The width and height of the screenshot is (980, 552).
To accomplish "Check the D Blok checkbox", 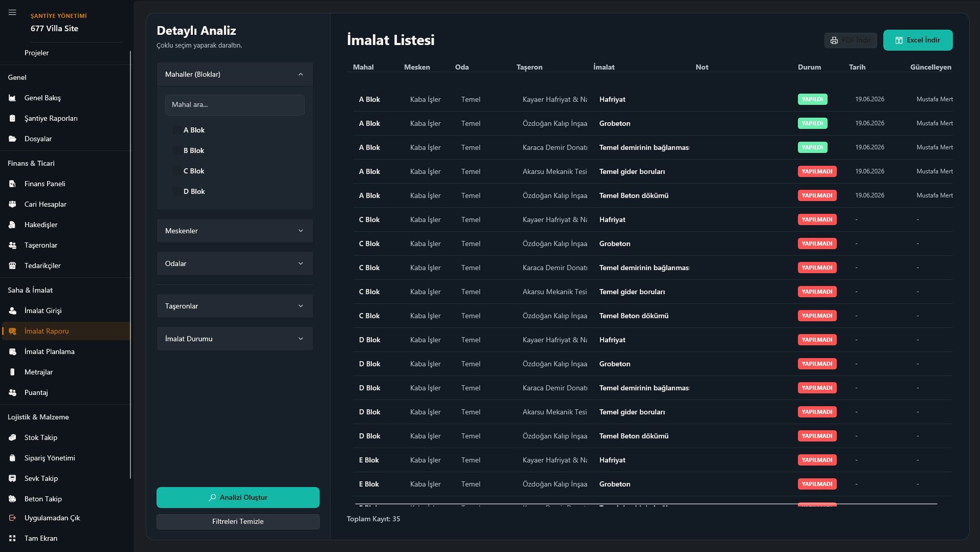I will tap(176, 191).
